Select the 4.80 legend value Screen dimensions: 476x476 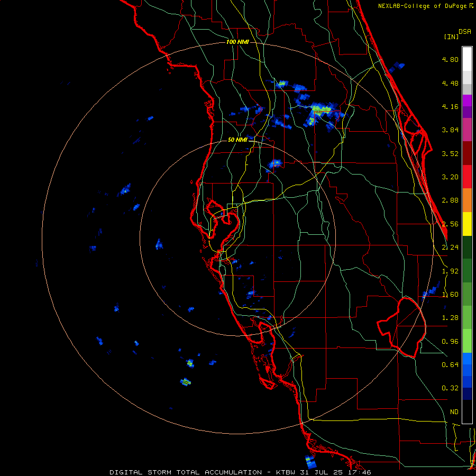[450, 59]
